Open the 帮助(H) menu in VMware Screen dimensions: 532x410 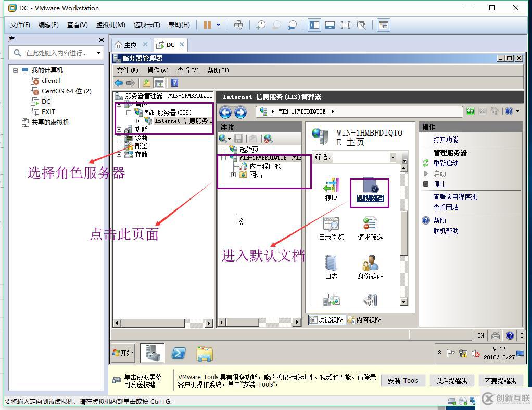click(179, 25)
